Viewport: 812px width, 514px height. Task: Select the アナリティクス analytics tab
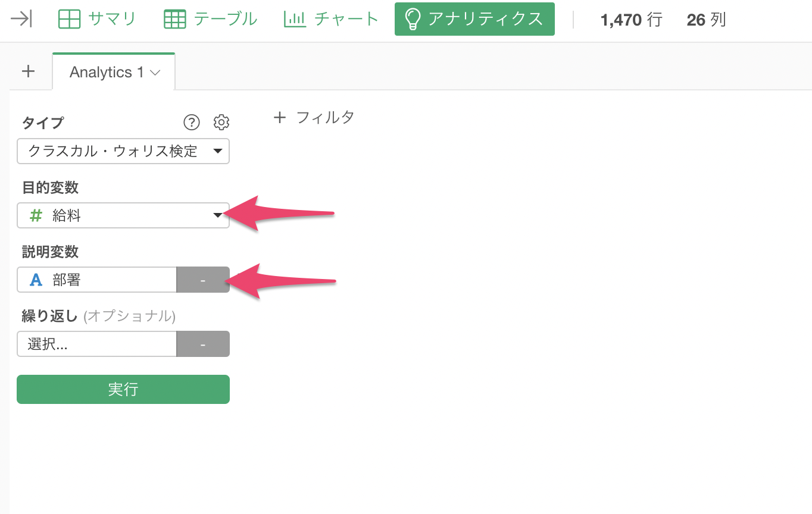coord(474,19)
